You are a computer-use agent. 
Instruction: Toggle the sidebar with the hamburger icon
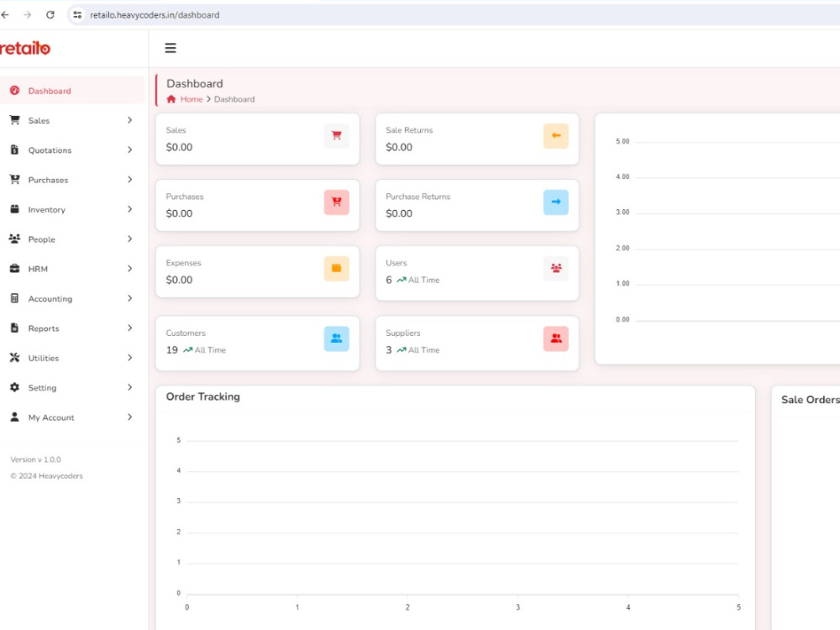(171, 48)
